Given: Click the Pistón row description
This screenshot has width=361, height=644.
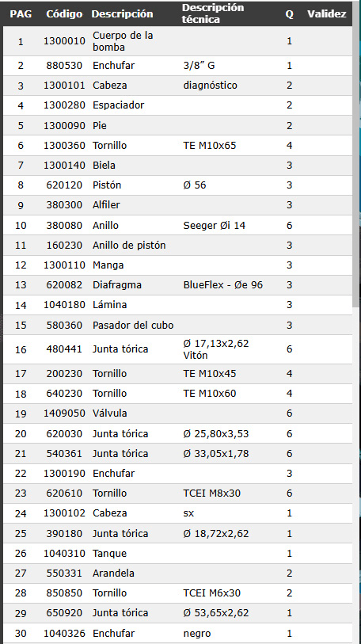Looking at the screenshot, I should tap(107, 185).
